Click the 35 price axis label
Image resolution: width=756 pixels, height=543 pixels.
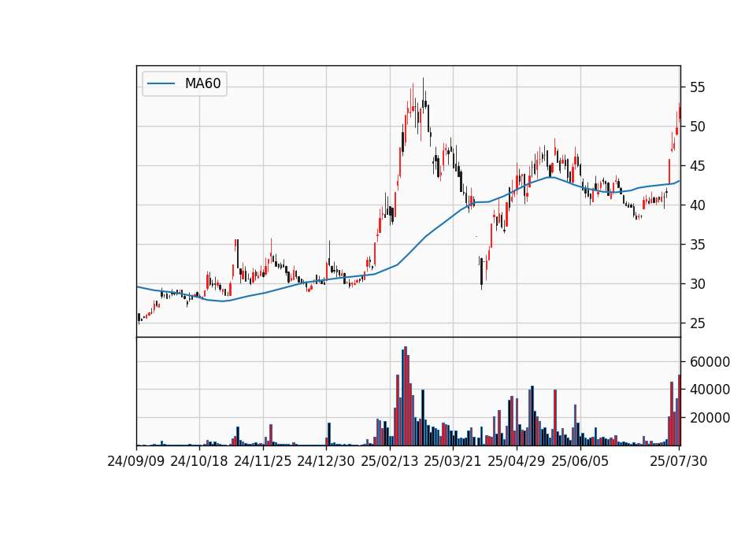697,245
